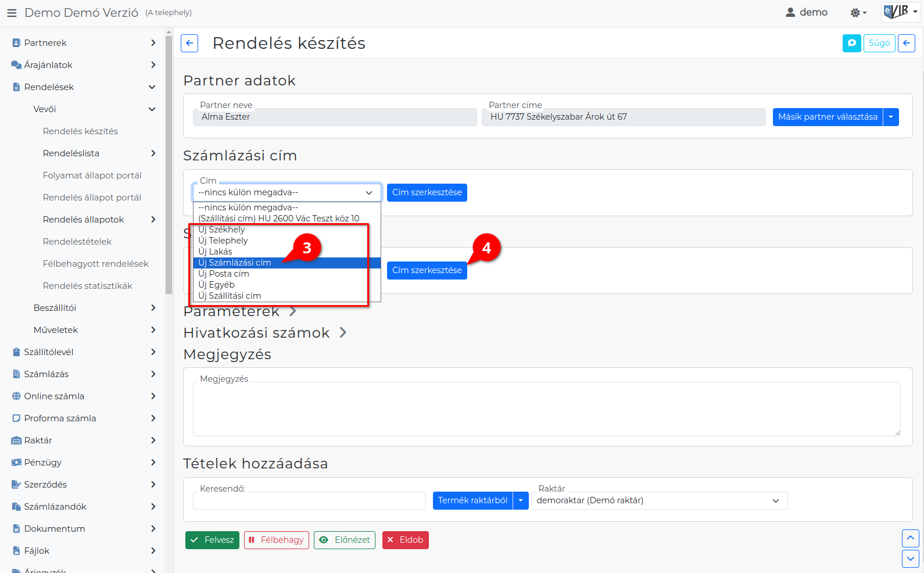Select '--nincs külön megadva--' list option
The width and height of the screenshot is (924, 573).
(x=287, y=207)
